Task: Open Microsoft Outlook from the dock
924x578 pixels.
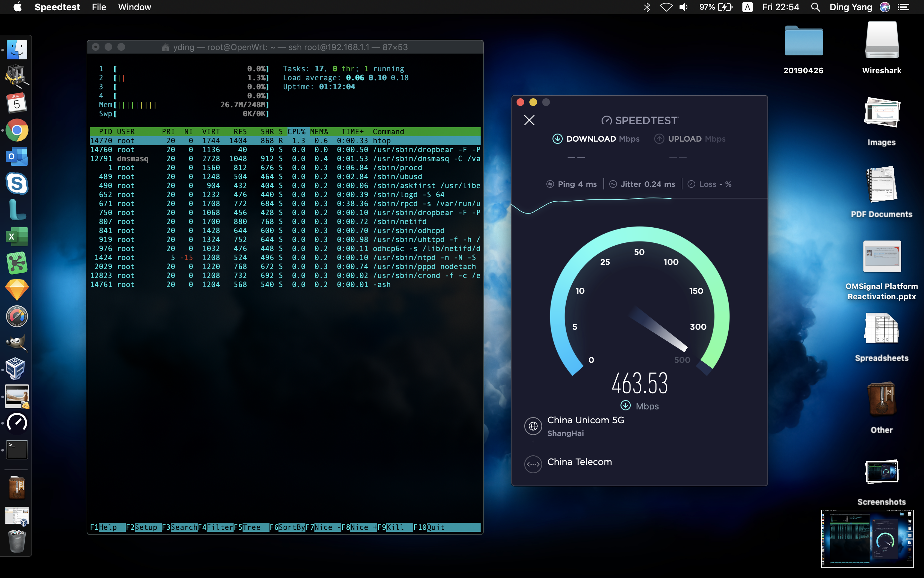Action: [x=17, y=157]
